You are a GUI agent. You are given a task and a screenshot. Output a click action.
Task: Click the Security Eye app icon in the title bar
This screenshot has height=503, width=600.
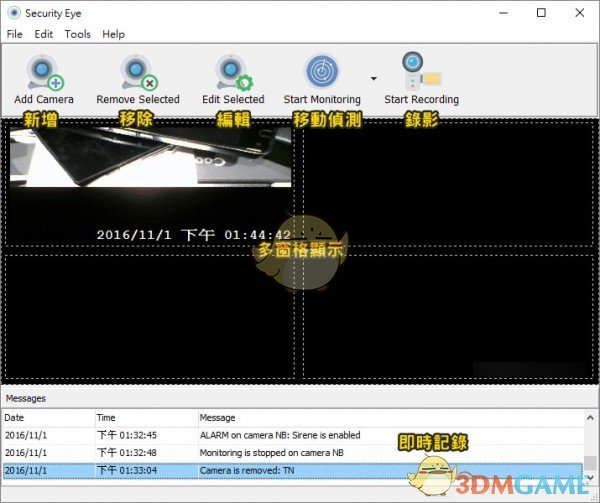coord(14,13)
